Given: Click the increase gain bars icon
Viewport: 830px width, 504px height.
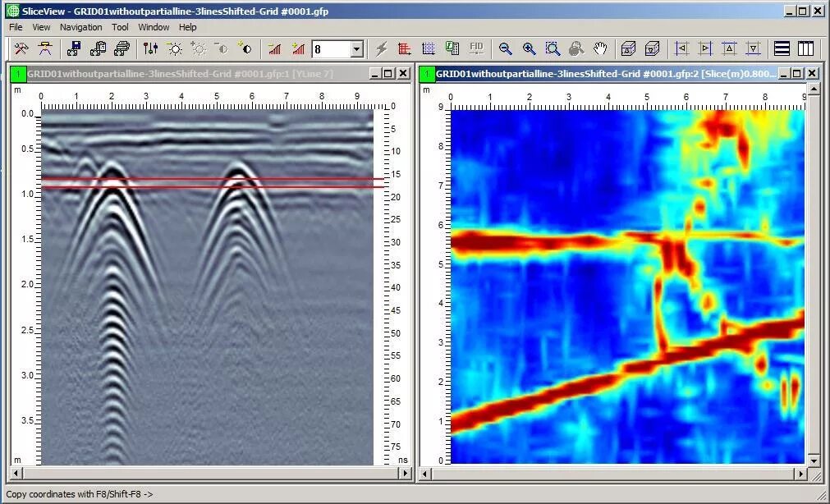Looking at the screenshot, I should (298, 48).
